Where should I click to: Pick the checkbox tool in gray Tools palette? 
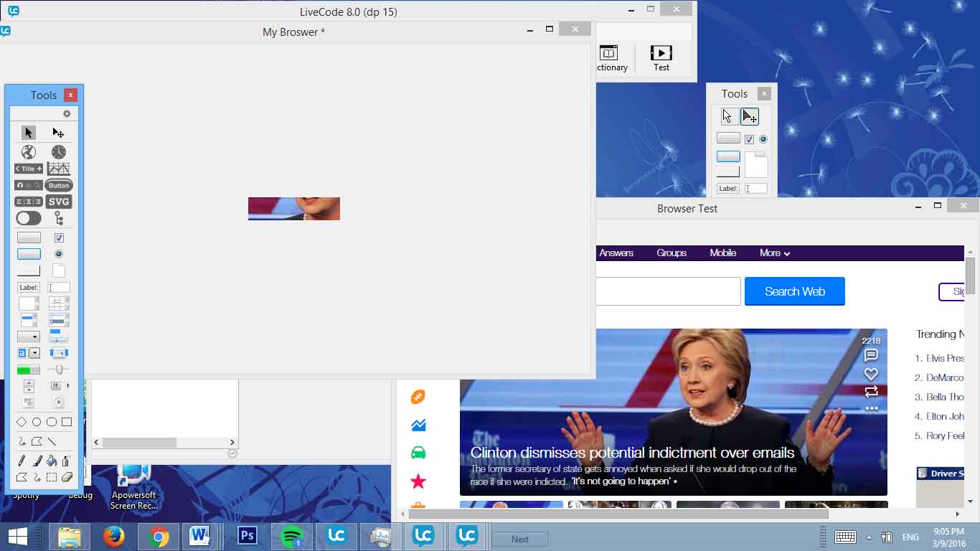[749, 139]
